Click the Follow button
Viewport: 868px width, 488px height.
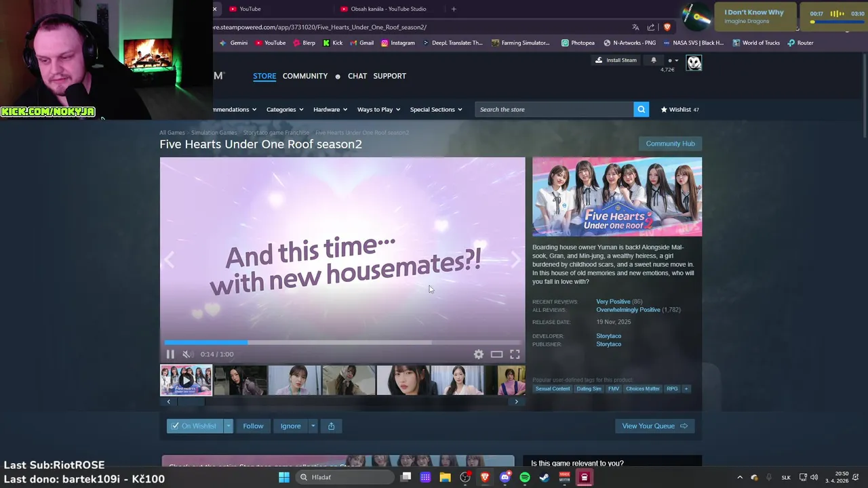(253, 426)
